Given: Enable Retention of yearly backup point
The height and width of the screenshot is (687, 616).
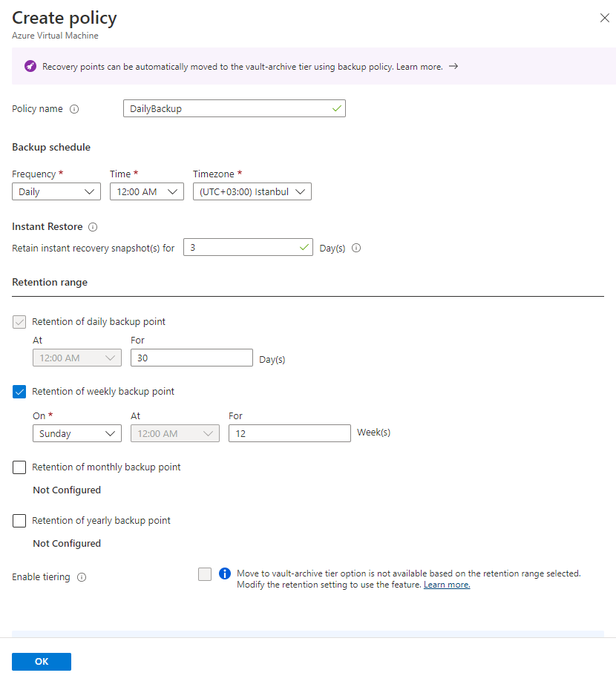Looking at the screenshot, I should pyautogui.click(x=19, y=521).
